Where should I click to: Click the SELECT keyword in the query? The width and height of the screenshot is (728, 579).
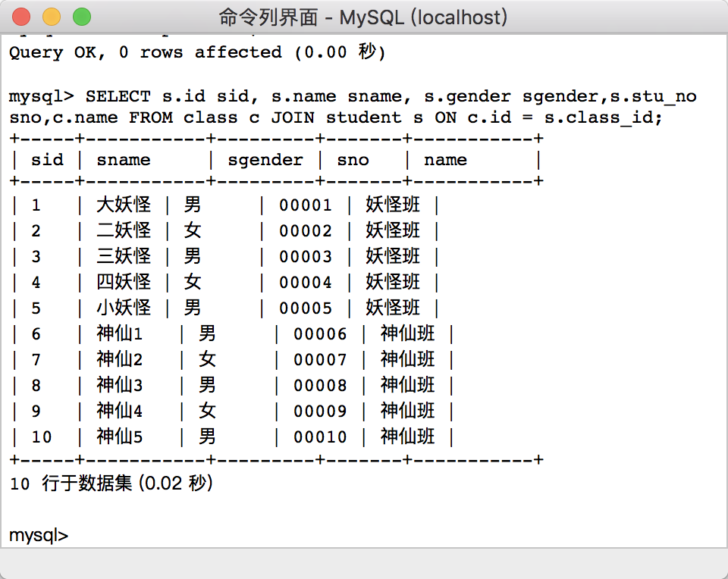[118, 96]
